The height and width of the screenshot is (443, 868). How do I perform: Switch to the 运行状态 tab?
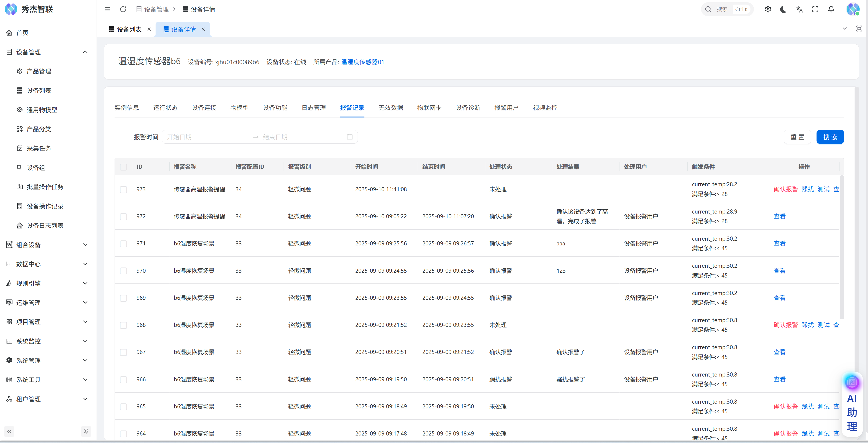tap(165, 108)
